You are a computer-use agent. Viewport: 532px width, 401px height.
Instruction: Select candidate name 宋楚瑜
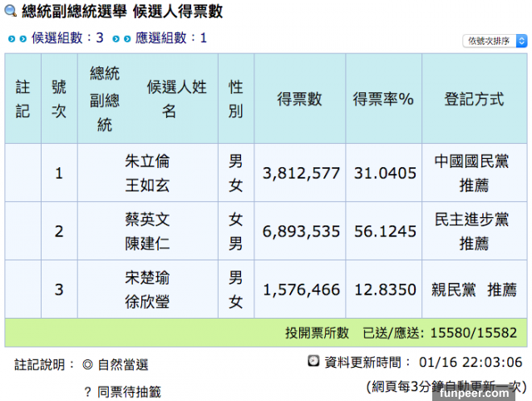click(146, 278)
